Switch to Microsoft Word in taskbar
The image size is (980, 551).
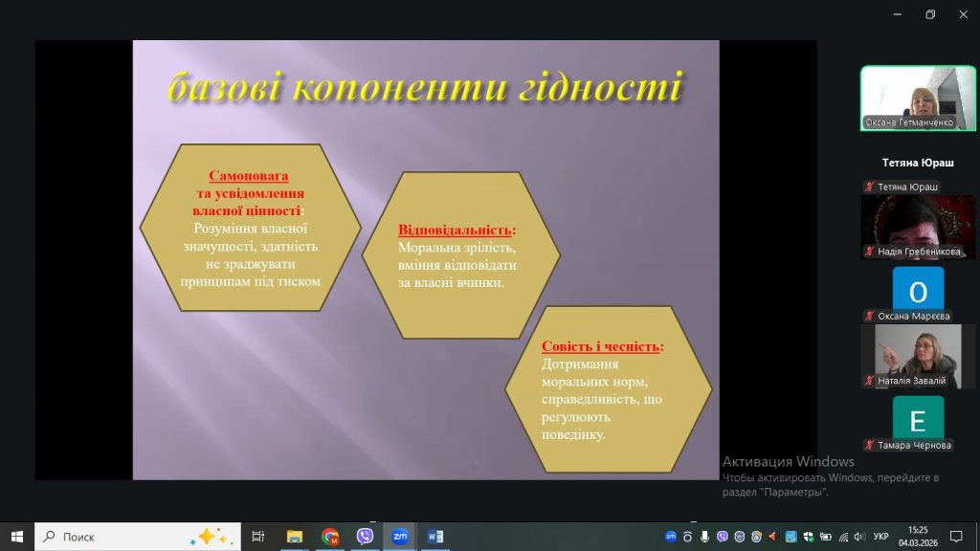coord(435,537)
